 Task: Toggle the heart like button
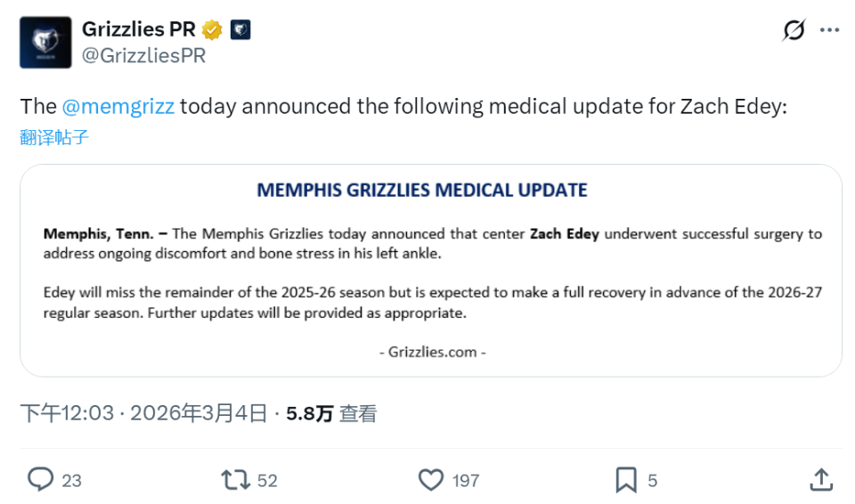click(431, 480)
